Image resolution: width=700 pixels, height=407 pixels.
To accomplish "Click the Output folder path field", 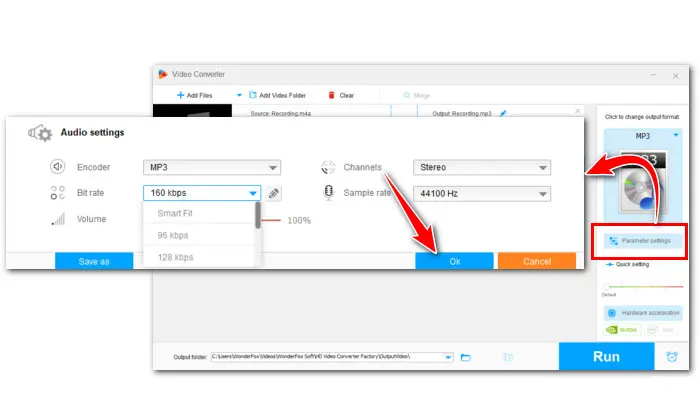I will click(x=332, y=357).
